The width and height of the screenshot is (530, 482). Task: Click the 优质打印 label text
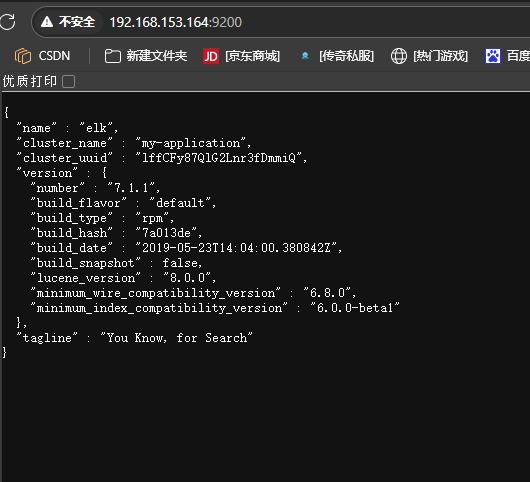point(30,81)
